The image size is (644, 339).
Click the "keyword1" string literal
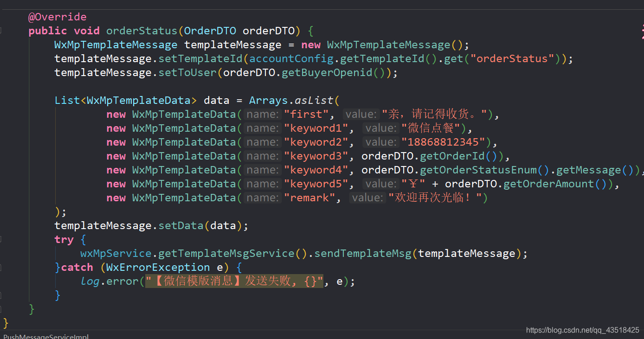316,128
